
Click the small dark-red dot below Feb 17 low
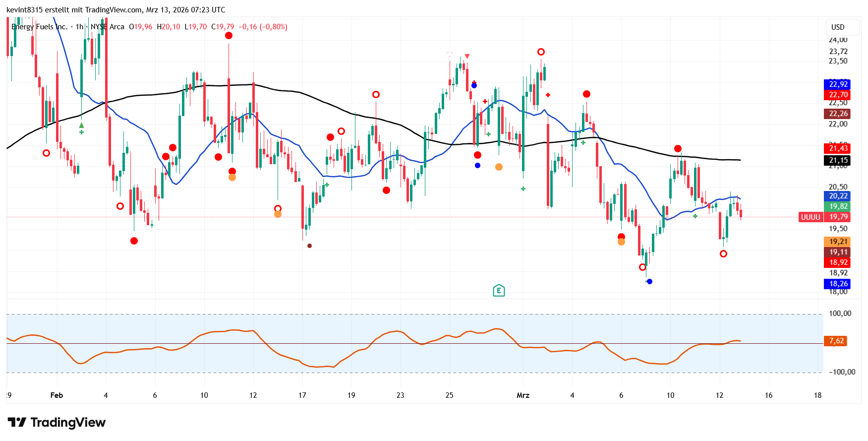pyautogui.click(x=309, y=246)
